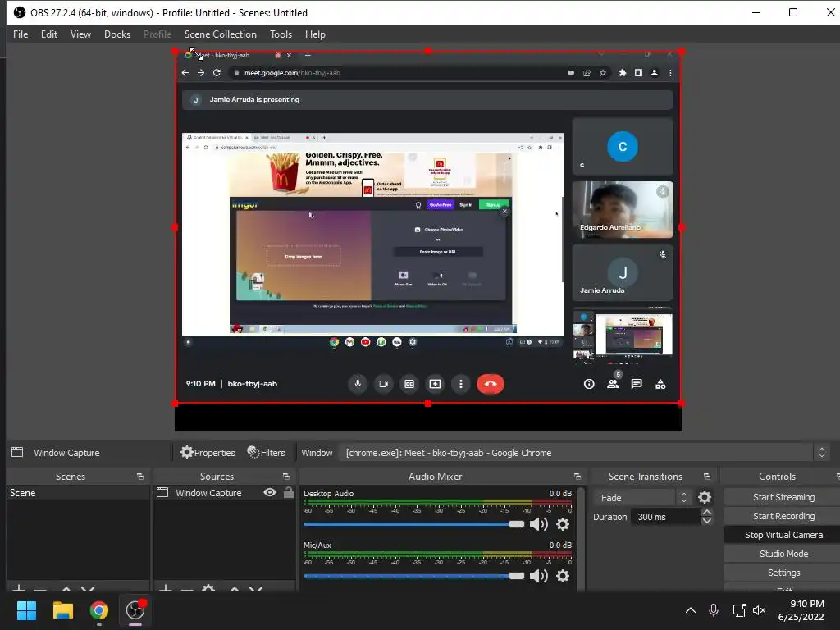Click tray volume muted icon
840x630 pixels.
[x=759, y=610]
